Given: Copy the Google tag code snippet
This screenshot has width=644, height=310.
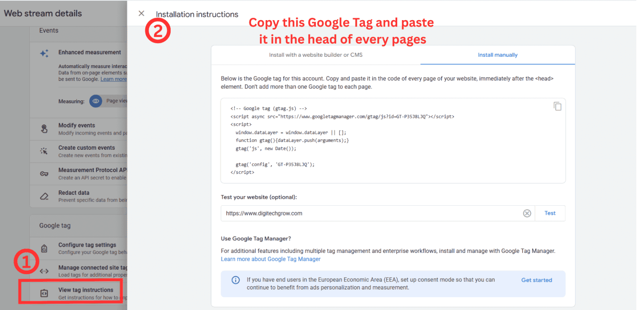Looking at the screenshot, I should [x=558, y=106].
